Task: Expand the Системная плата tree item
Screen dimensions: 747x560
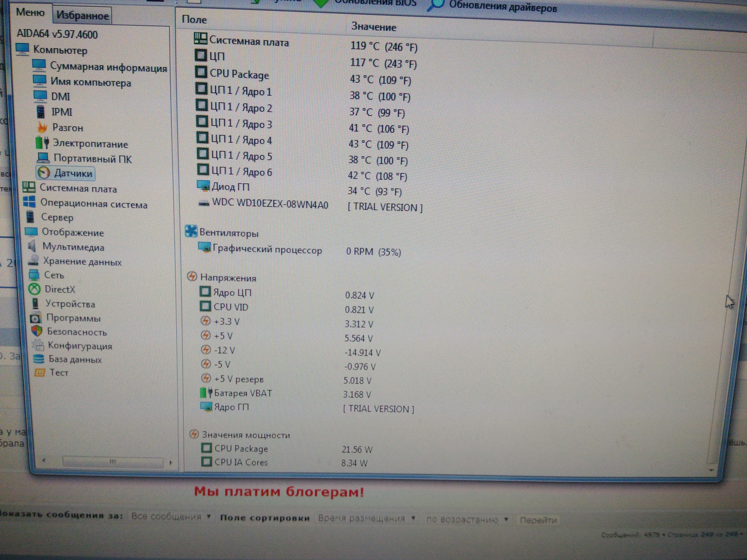Action: [78, 188]
